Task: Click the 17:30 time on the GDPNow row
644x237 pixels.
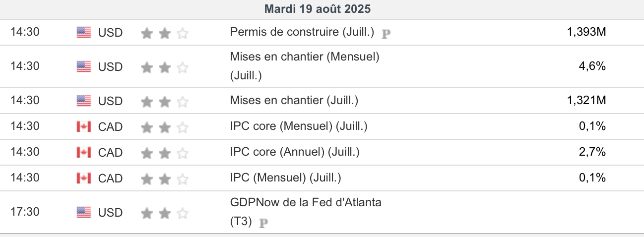Action: 25,212
